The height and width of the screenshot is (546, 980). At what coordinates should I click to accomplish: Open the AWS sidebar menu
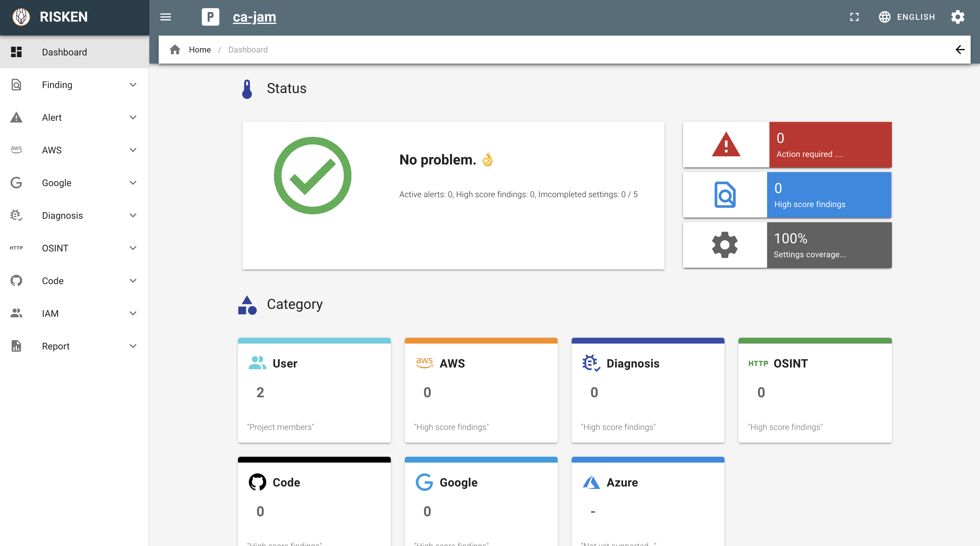tap(75, 150)
